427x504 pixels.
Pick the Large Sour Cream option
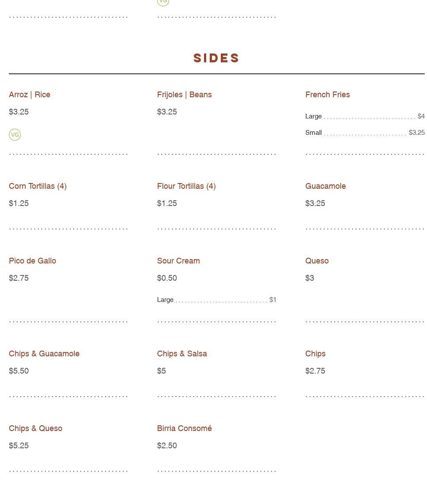165,300
